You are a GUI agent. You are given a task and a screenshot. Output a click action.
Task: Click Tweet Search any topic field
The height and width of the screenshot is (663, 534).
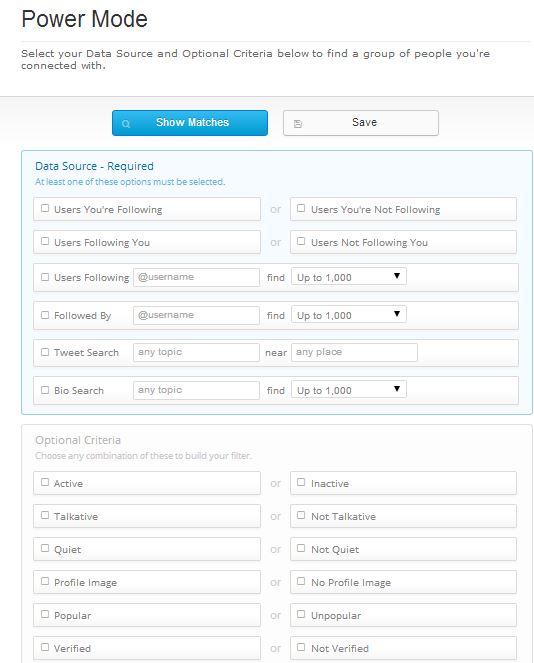pos(196,352)
